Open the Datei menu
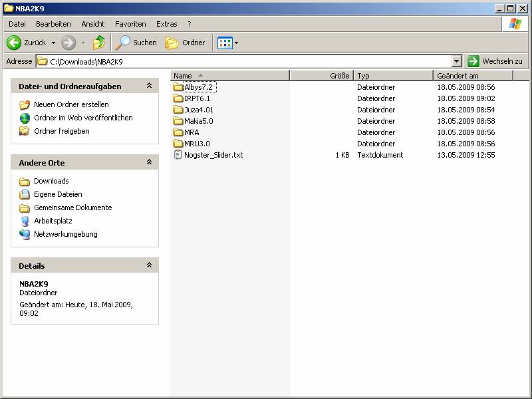The image size is (532, 399). tap(17, 24)
